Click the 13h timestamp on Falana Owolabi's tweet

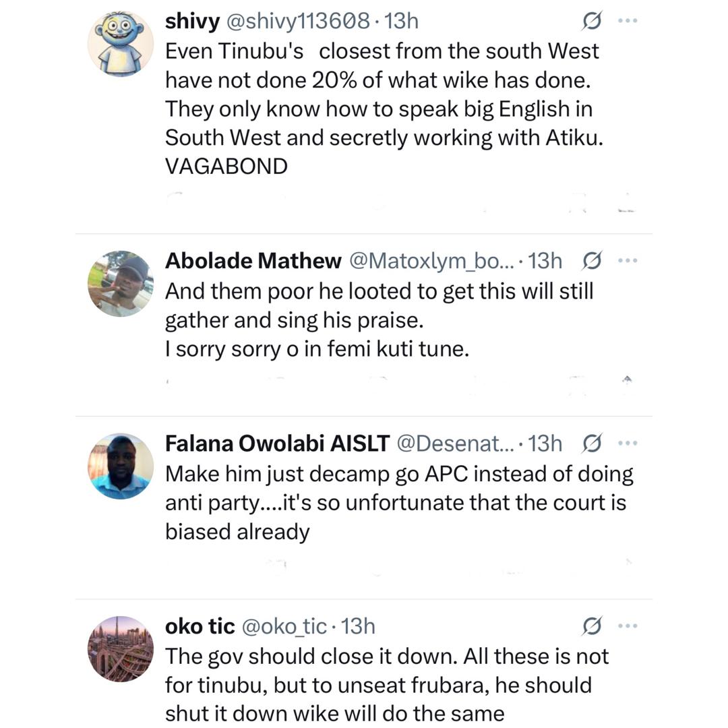point(543,443)
